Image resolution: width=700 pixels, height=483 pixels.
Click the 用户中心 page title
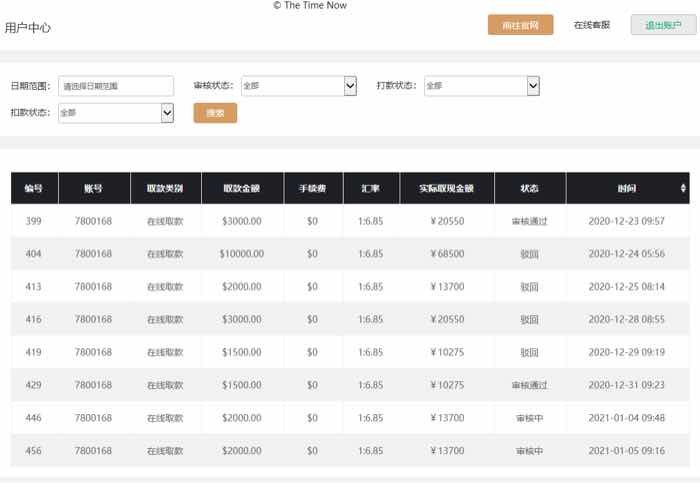28,28
